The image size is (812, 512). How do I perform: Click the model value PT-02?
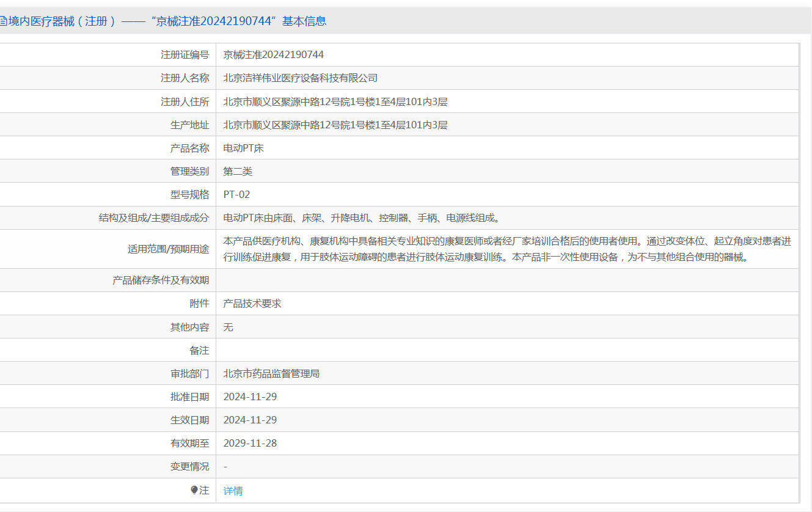pos(237,194)
